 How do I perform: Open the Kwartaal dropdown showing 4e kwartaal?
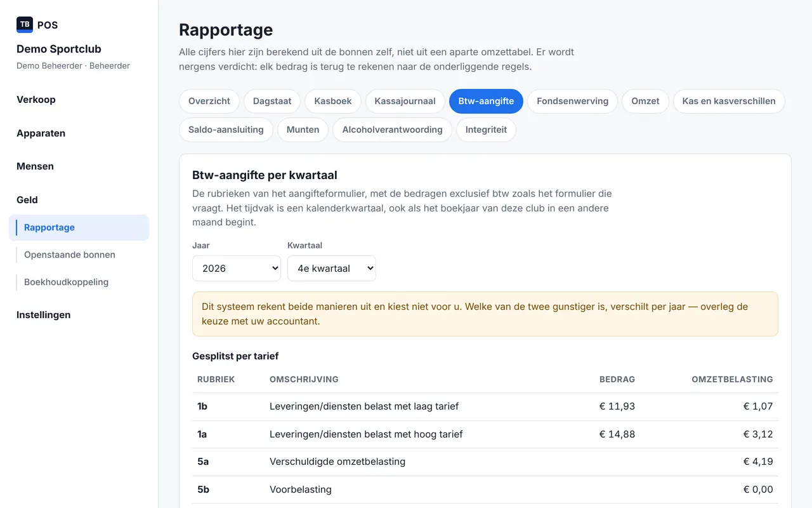click(x=332, y=268)
